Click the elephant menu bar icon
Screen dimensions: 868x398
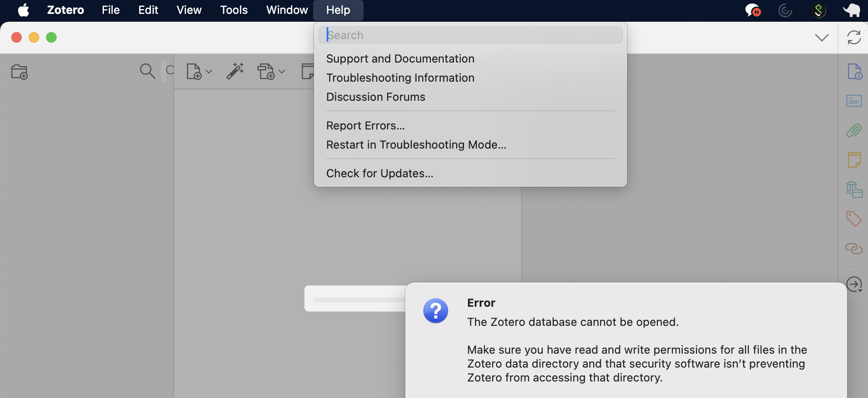(851, 10)
